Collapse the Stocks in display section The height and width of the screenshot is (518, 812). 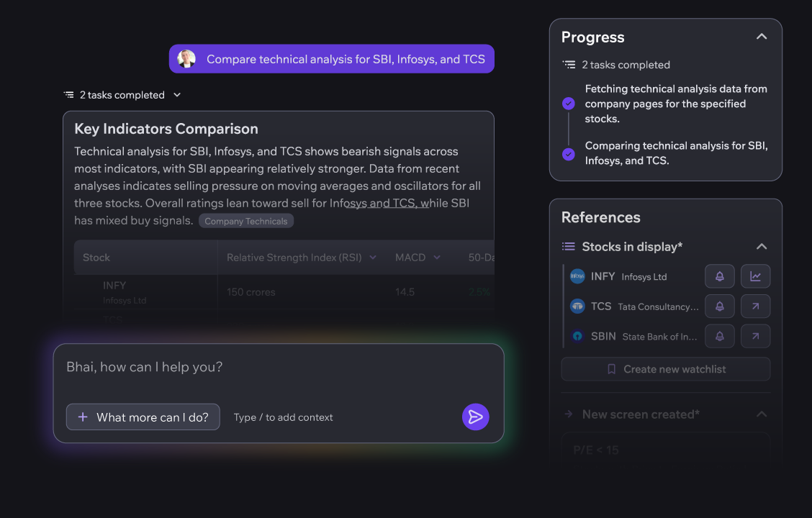coord(762,247)
